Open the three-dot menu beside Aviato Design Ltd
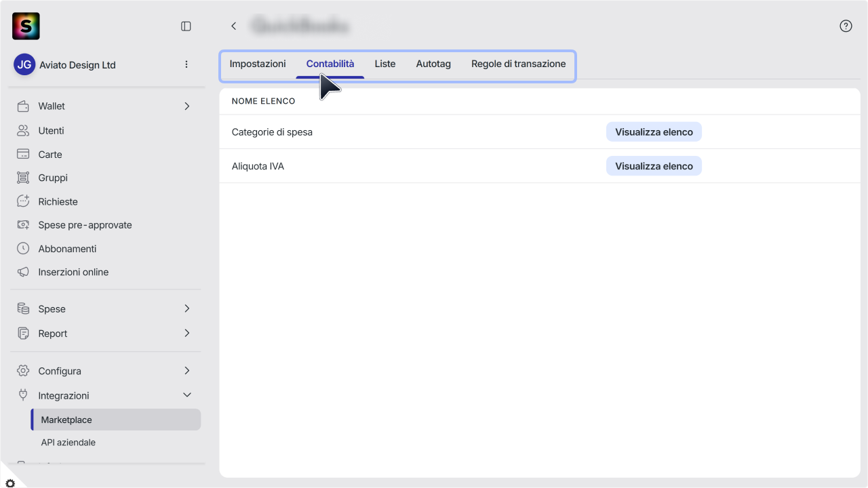Viewport: 868px width, 488px height. click(x=186, y=64)
